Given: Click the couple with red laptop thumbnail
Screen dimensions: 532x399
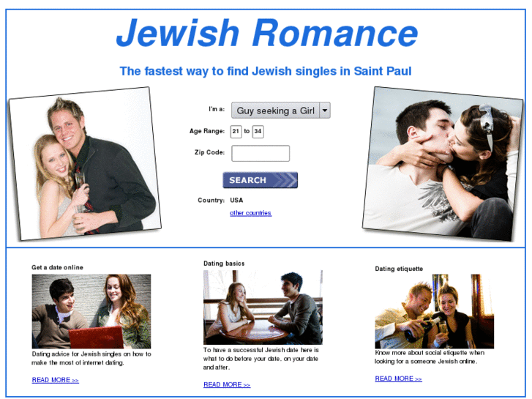Looking at the screenshot, I should pos(91,311).
